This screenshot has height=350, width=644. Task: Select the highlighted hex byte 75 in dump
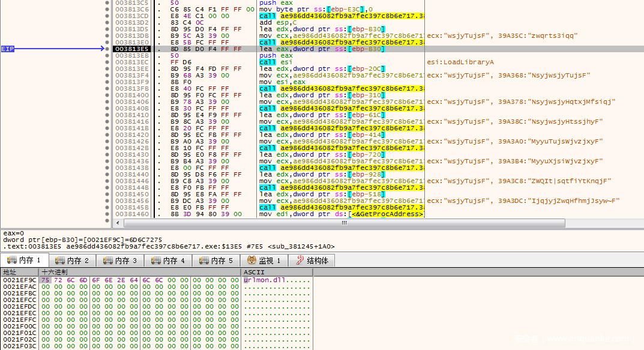(x=44, y=280)
